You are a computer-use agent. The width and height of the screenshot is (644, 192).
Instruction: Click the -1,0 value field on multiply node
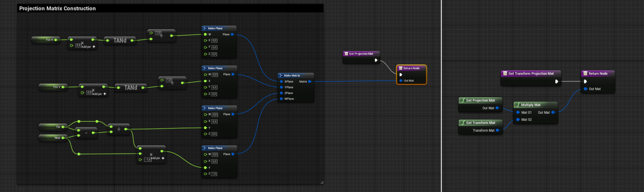point(148,160)
